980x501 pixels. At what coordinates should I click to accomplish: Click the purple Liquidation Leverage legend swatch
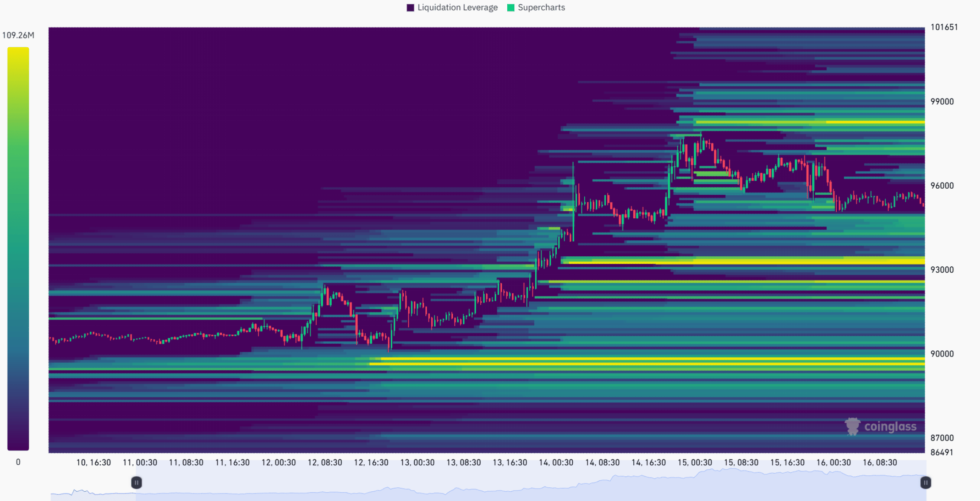[x=410, y=8]
